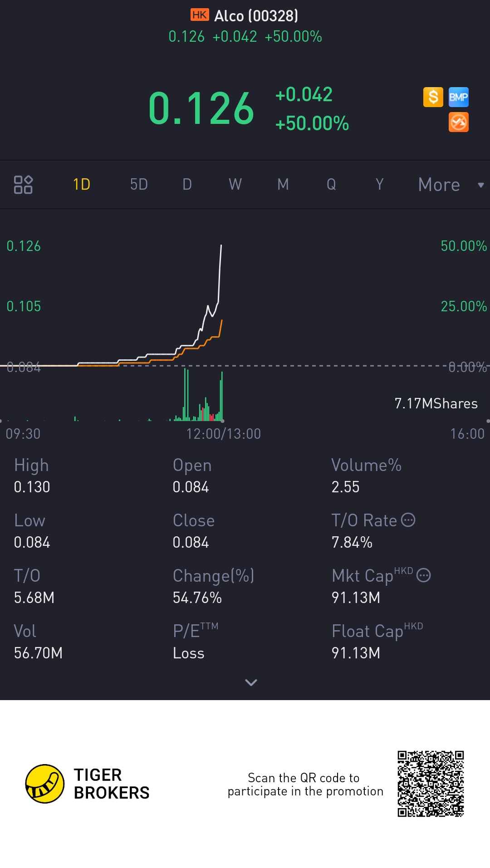Tap the 25.00% axis label
Image resolution: width=490 pixels, height=868 pixels.
coord(464,306)
